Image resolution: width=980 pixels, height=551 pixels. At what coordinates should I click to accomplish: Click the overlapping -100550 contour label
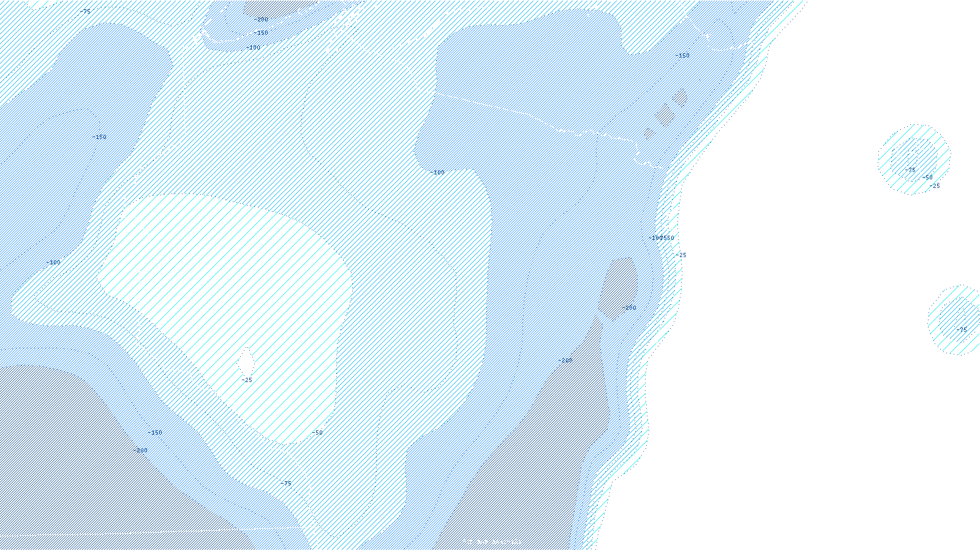[661, 238]
